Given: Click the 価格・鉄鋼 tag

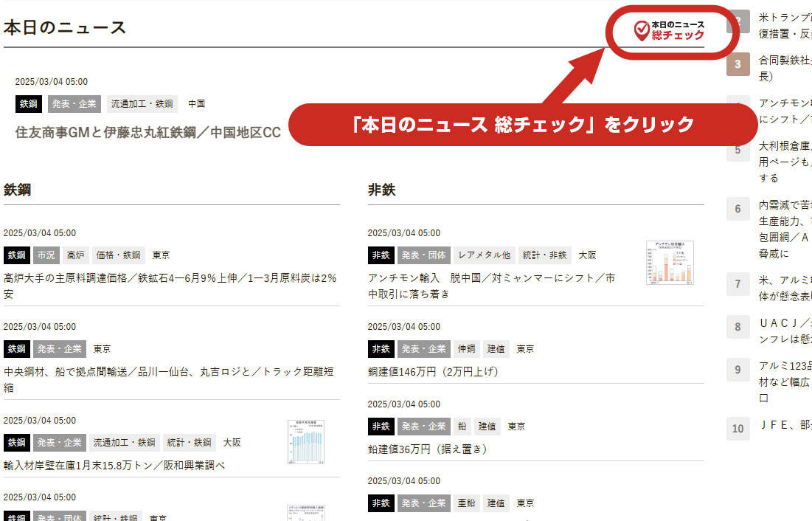Looking at the screenshot, I should [x=118, y=255].
